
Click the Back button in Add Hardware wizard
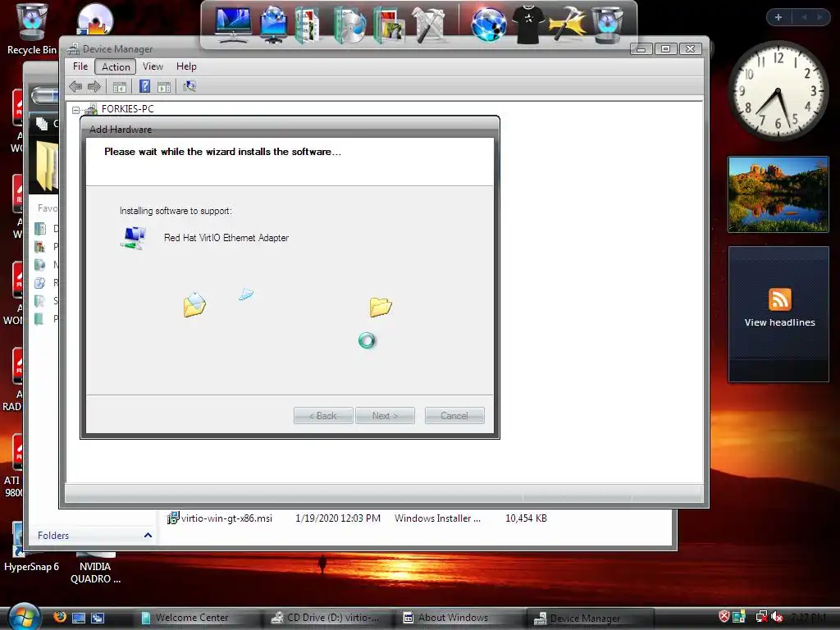323,416
